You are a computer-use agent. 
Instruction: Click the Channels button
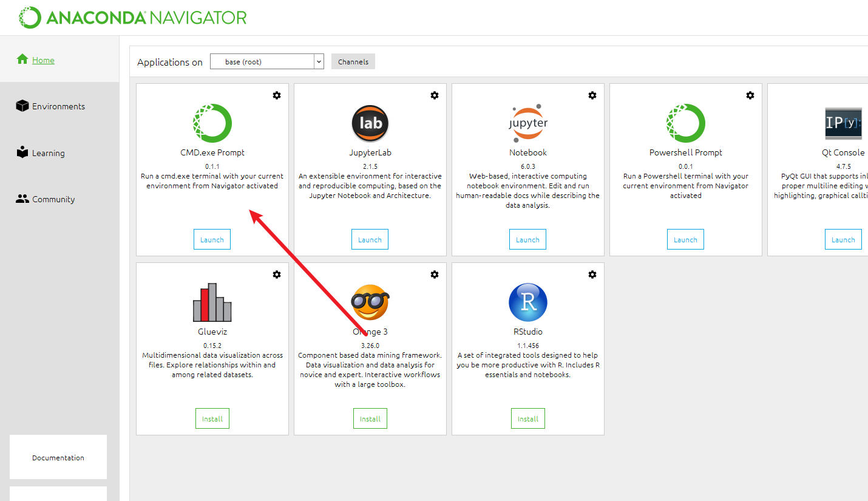pos(353,61)
